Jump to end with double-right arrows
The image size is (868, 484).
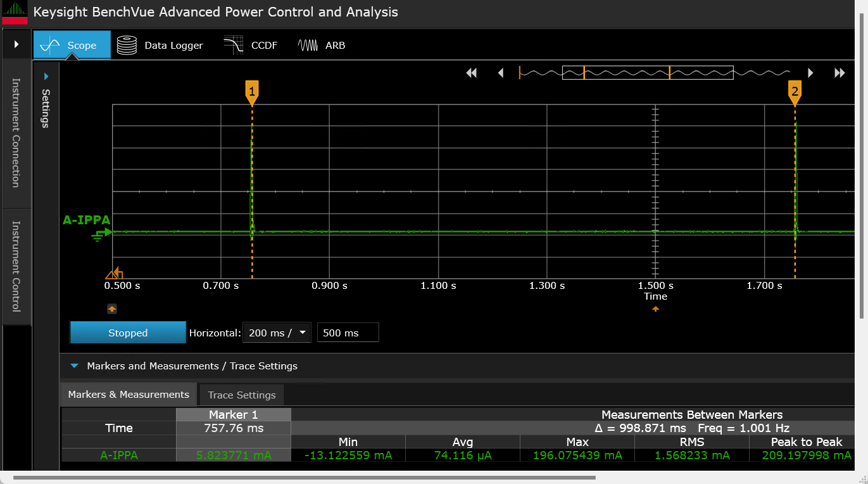(x=840, y=73)
